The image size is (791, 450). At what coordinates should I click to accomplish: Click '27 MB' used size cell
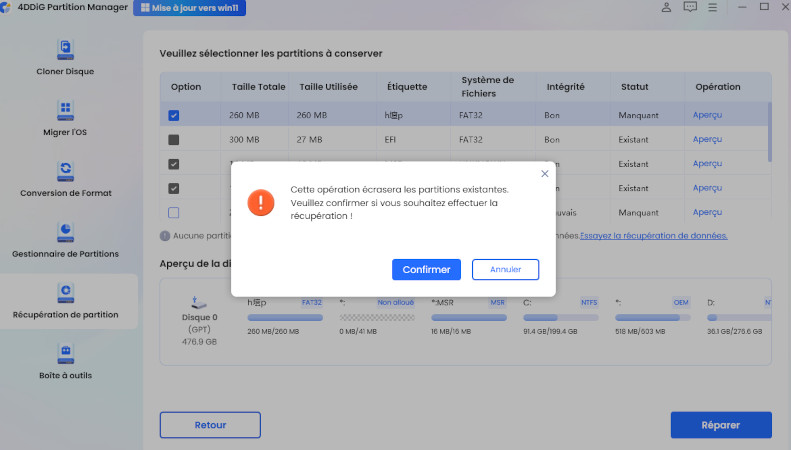point(309,140)
